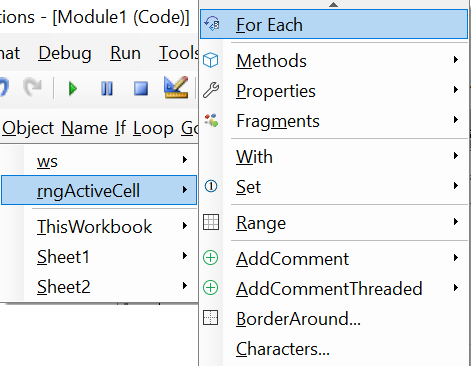
Task: Open the If toolbar menu
Action: click(121, 128)
